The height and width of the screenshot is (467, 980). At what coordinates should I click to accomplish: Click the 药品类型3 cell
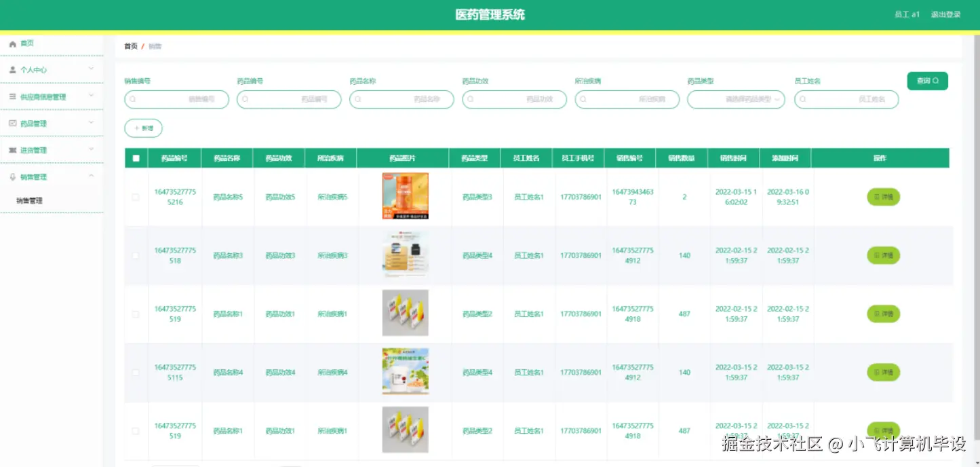[x=477, y=198]
